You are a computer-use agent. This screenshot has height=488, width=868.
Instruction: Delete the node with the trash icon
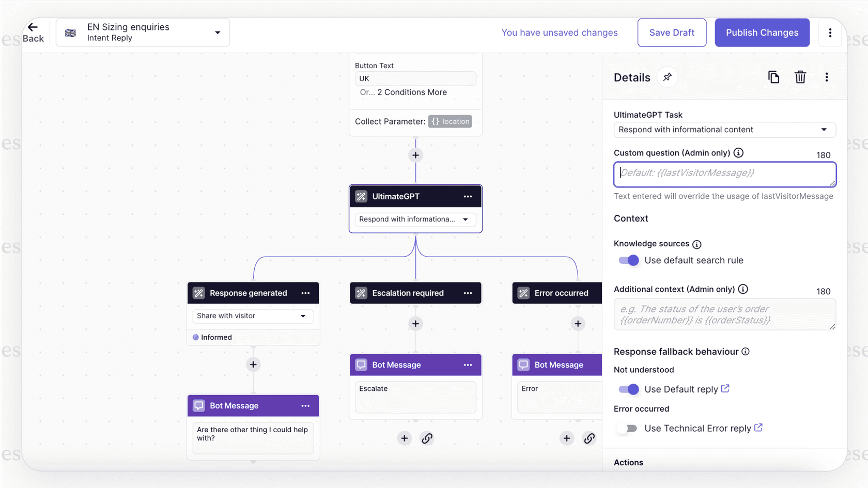tap(800, 76)
